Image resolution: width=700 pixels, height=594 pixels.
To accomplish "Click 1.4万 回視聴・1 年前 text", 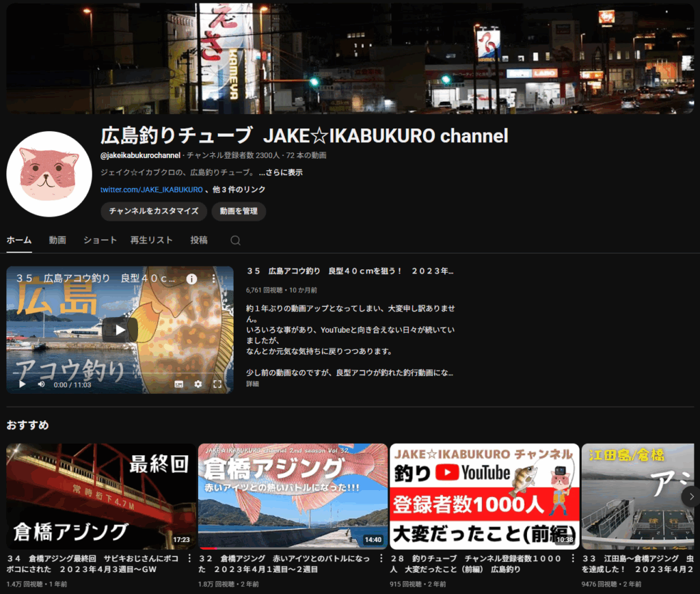I will [37, 584].
